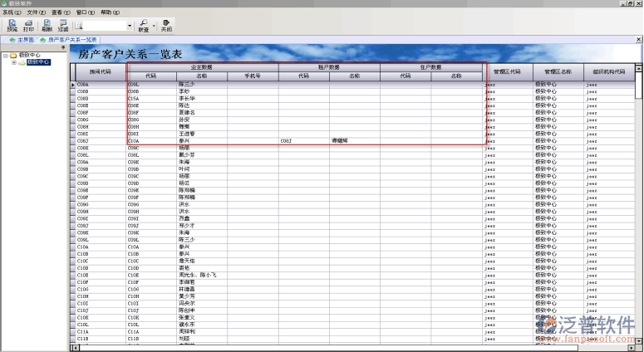Viewport: 644px width, 352px height.
Task: Open the 过滤 (Filter) tool
Action: point(63,25)
